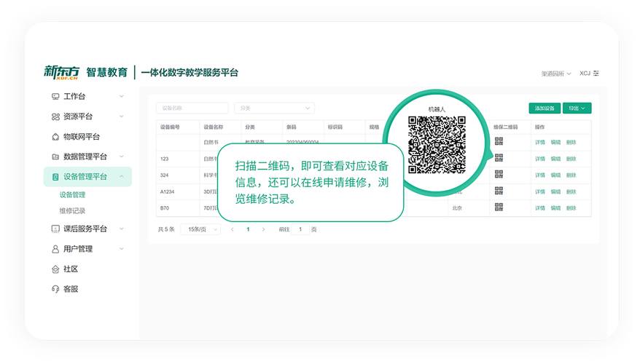Click 删除 in the barcode 202304060004 row

(x=571, y=142)
